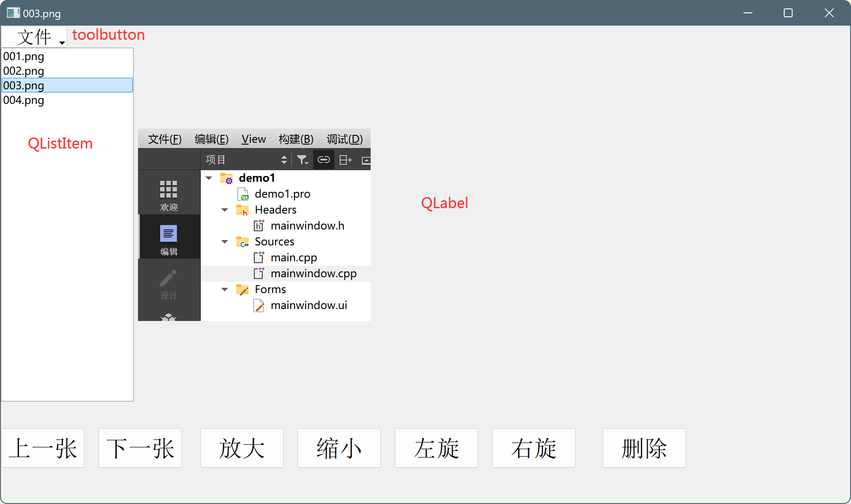This screenshot has height=504, width=851.
Task: Click the 下一张 next image button
Action: click(140, 448)
